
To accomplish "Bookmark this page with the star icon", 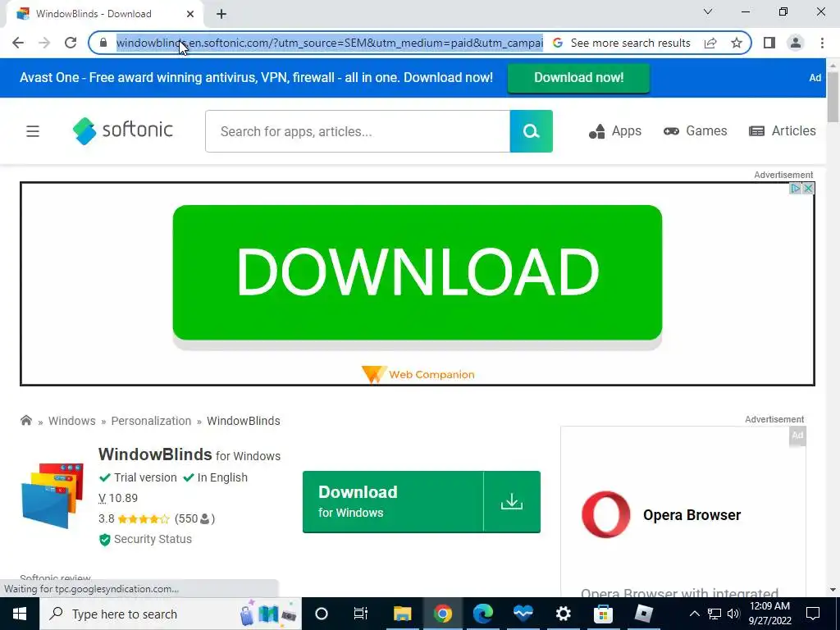I will tap(737, 43).
